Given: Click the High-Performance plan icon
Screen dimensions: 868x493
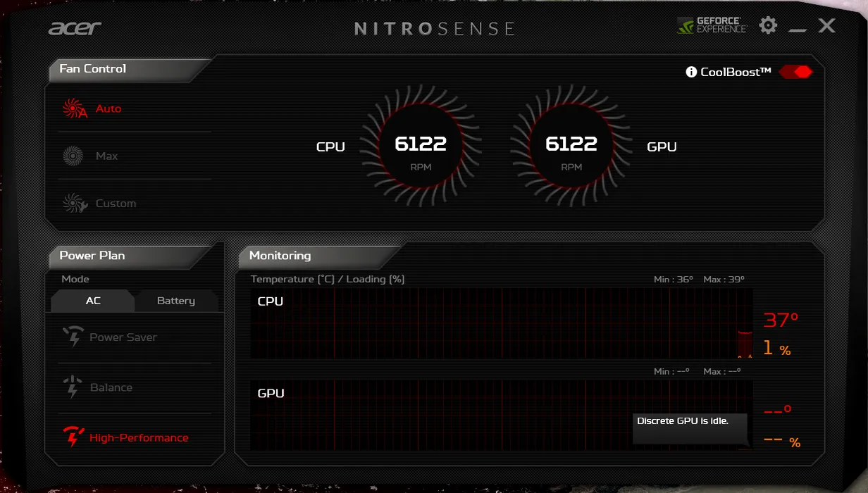Looking at the screenshot, I should pyautogui.click(x=73, y=437).
